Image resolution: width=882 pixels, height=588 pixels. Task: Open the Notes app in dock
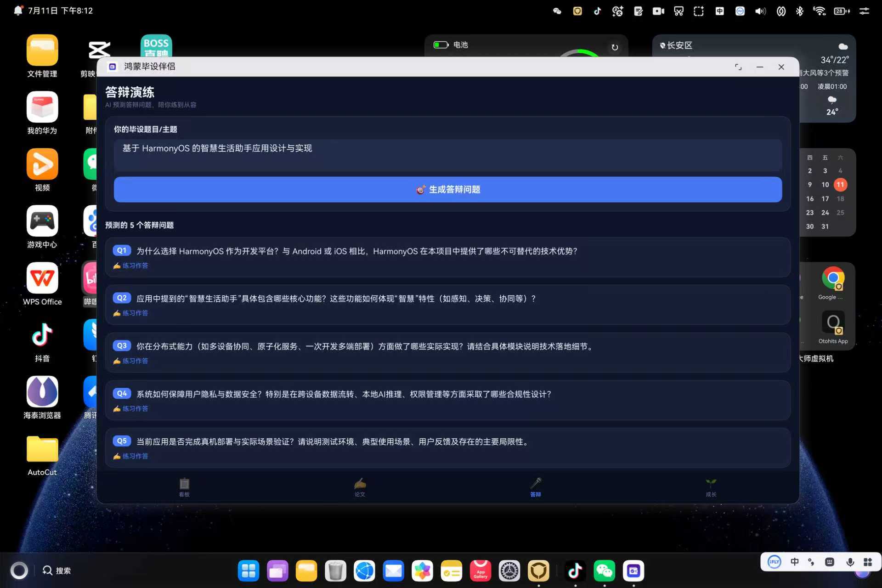[451, 571]
